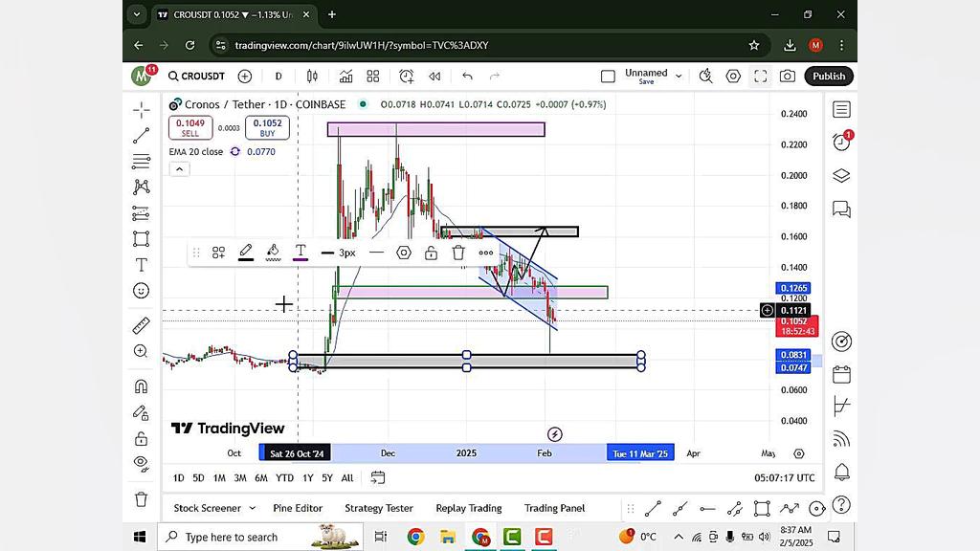The width and height of the screenshot is (980, 551).
Task: Select the 1Y date range
Action: pyautogui.click(x=307, y=478)
